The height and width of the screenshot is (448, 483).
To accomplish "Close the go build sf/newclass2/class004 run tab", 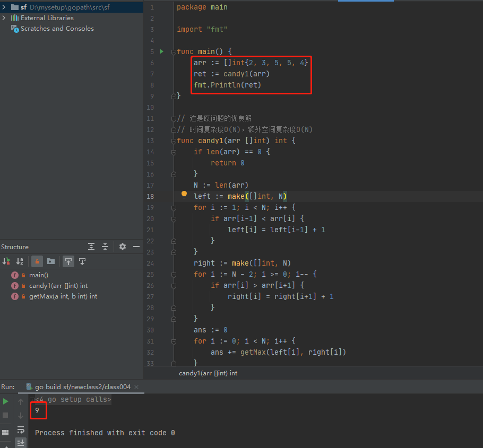I will click(136, 387).
